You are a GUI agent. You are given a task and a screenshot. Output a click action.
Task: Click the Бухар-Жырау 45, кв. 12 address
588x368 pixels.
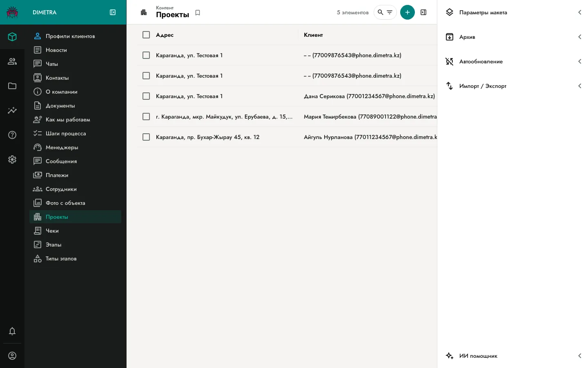point(207,137)
